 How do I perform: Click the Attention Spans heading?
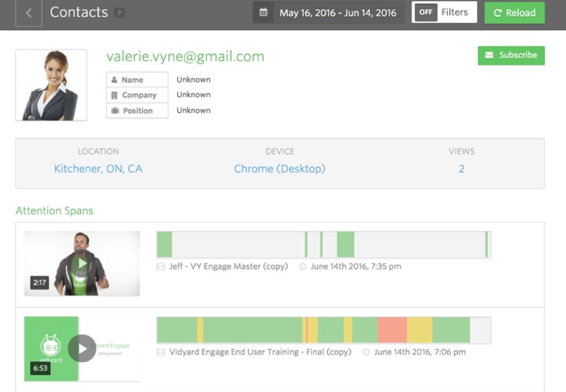54,210
